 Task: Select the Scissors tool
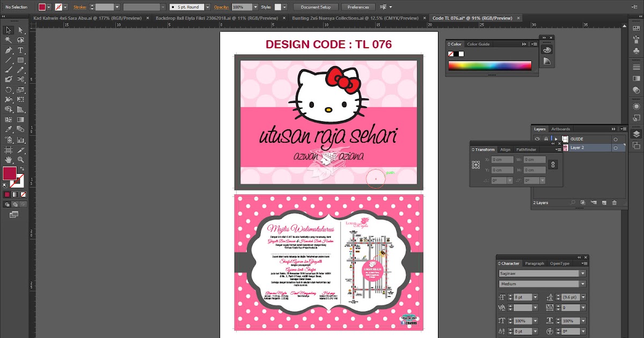21,79
